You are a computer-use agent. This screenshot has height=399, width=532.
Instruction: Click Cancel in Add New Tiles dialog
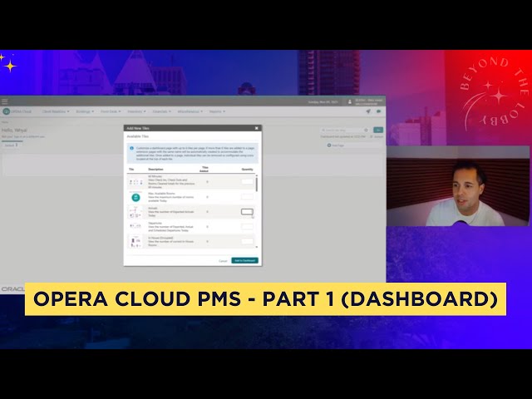coord(223,261)
